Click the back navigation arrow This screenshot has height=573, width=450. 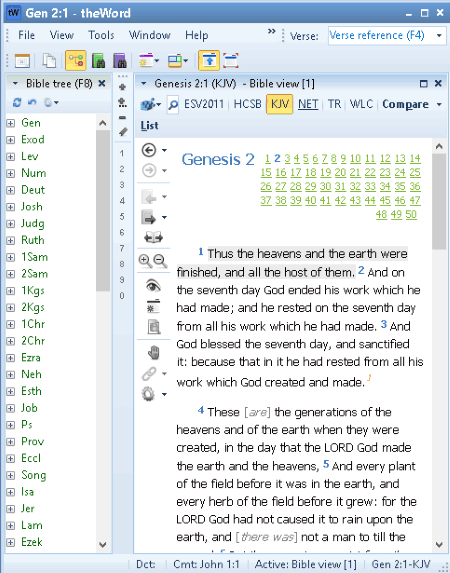click(149, 150)
